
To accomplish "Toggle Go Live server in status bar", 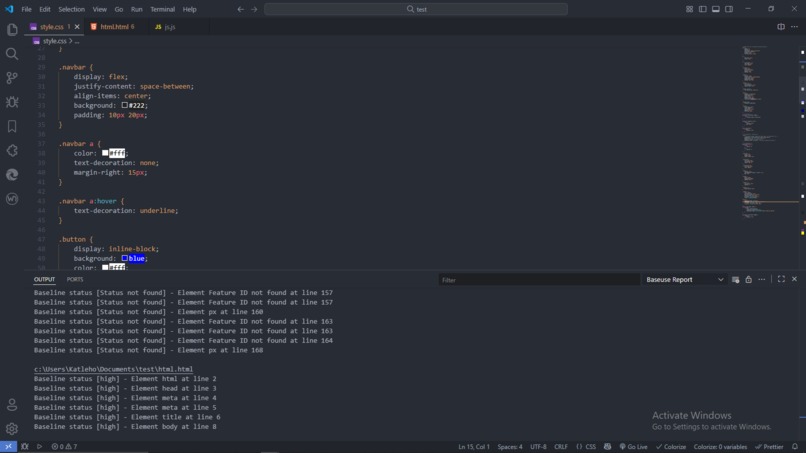I will click(x=633, y=446).
